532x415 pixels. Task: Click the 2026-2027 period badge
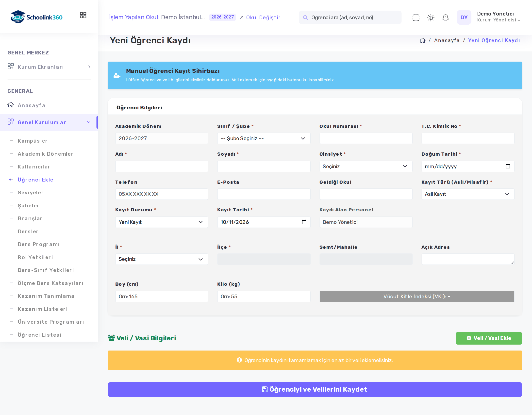[222, 17]
